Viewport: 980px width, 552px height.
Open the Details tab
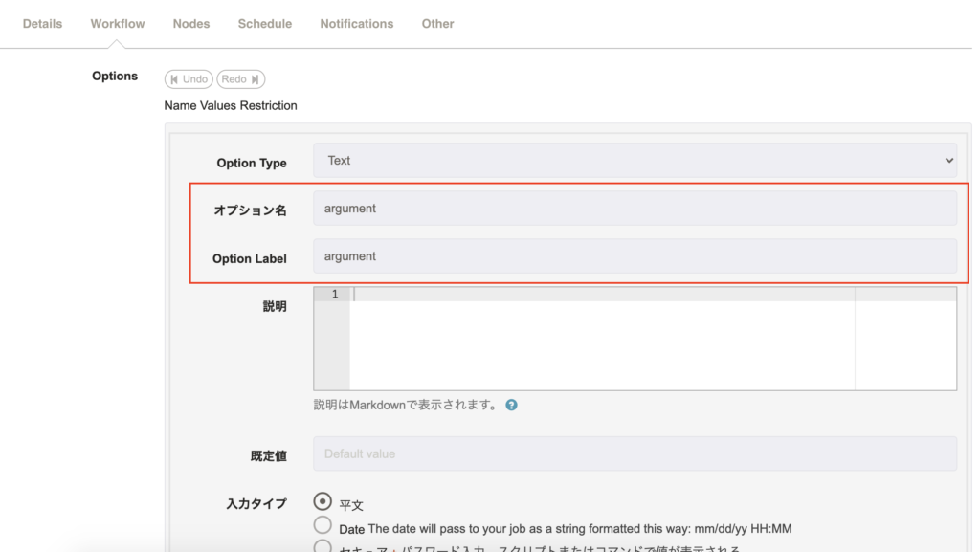pyautogui.click(x=42, y=24)
